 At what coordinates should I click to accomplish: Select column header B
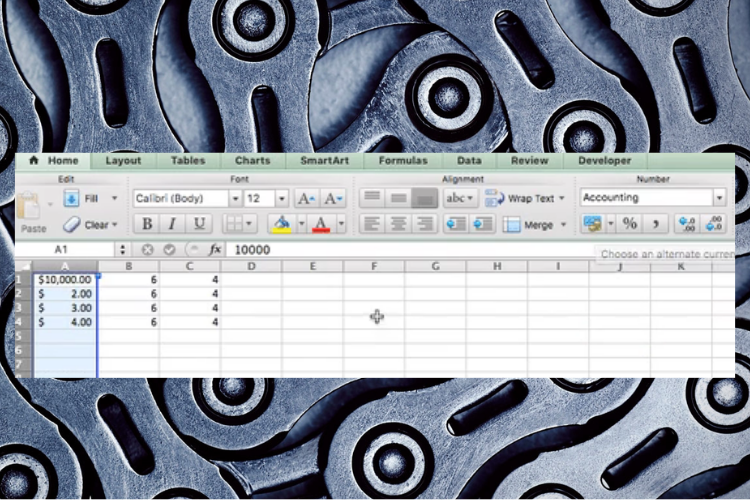[129, 266]
